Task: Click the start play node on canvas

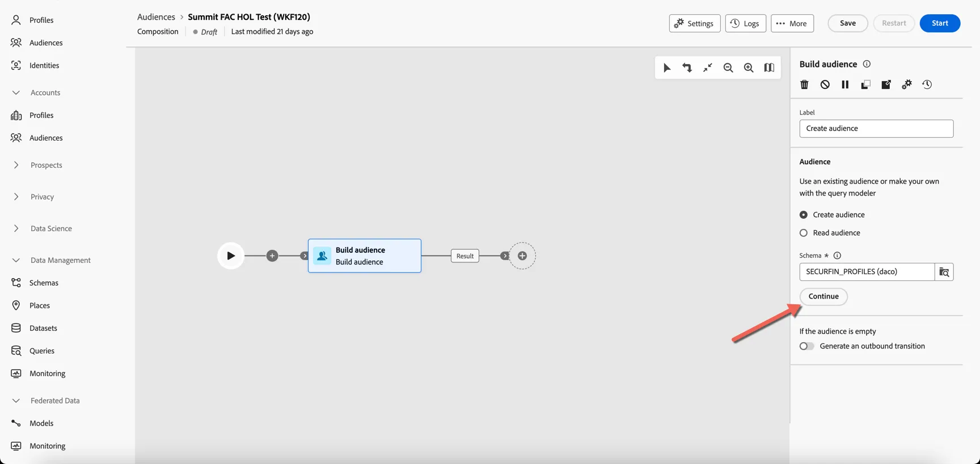Action: tap(231, 256)
